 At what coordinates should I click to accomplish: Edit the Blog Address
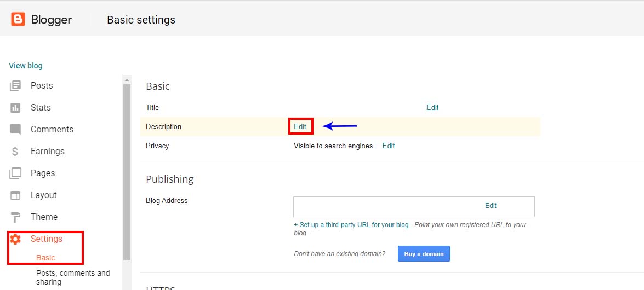(491, 206)
